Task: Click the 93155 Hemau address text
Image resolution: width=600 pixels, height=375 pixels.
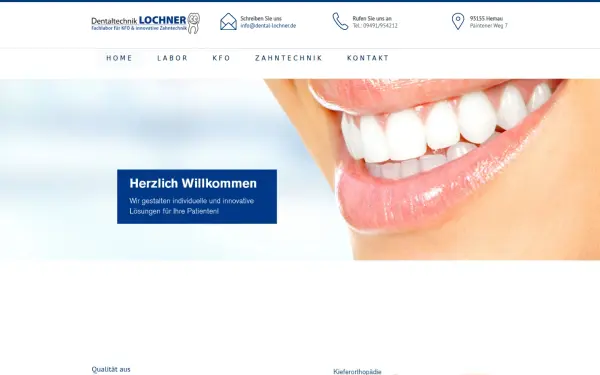Action: (486, 18)
